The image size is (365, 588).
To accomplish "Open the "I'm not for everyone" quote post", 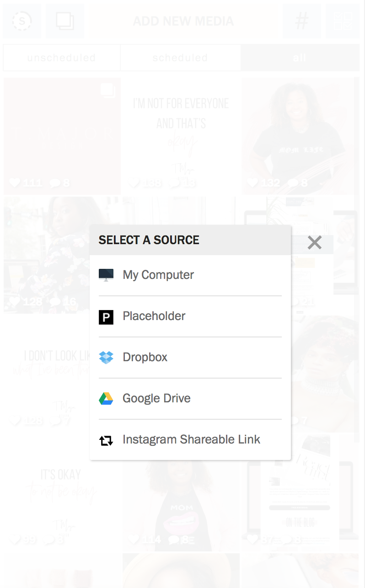I will (x=181, y=136).
